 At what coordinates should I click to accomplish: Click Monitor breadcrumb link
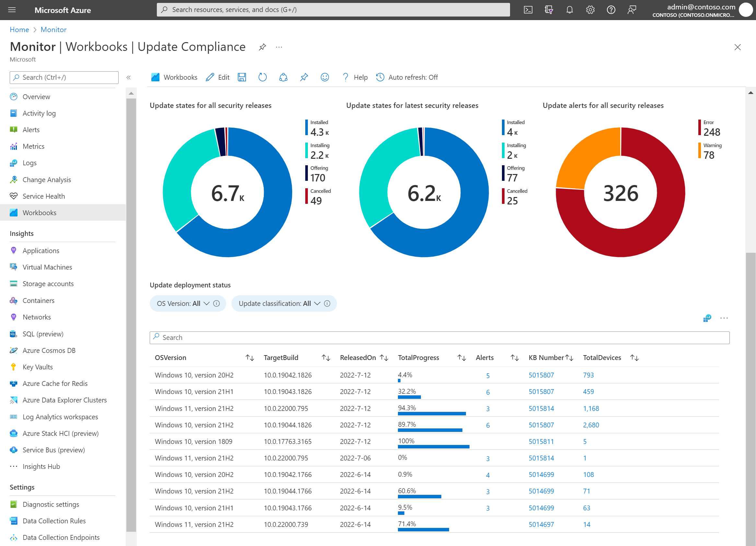click(x=53, y=29)
